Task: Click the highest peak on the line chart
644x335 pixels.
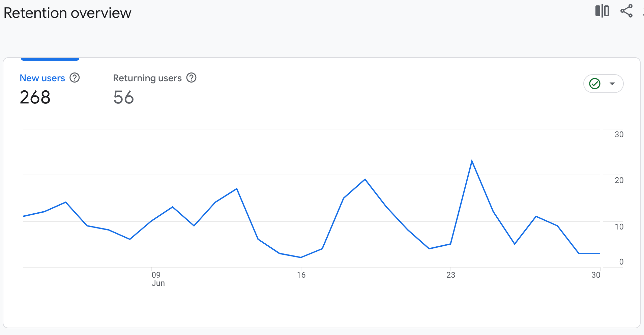Action: tap(472, 161)
